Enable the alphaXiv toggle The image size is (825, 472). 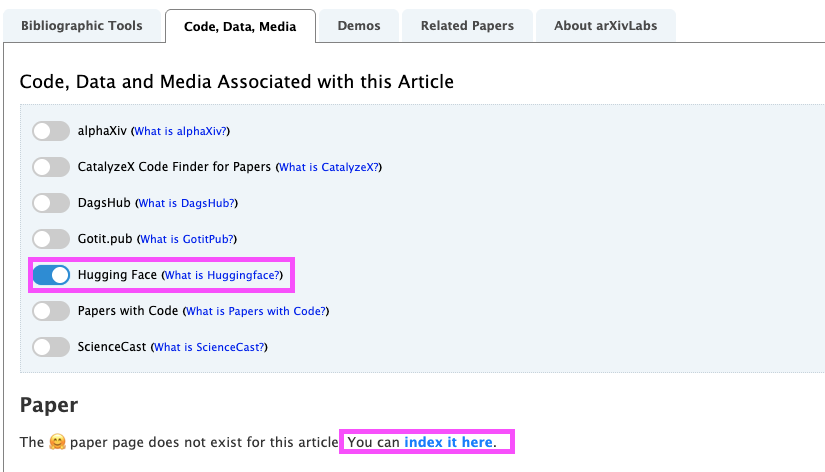click(51, 131)
